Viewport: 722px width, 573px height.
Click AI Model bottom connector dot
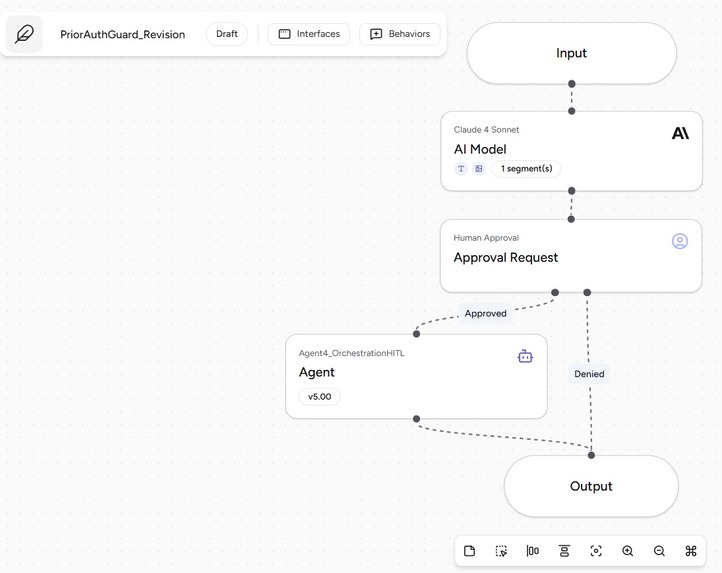coord(571,191)
